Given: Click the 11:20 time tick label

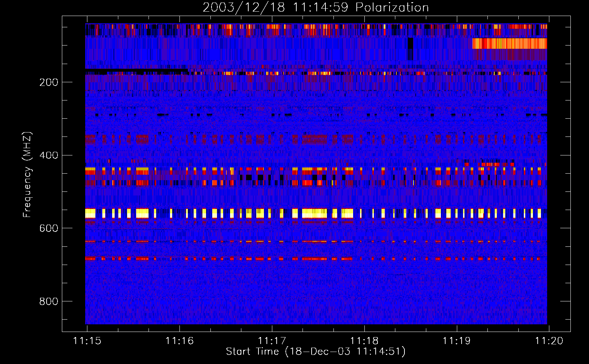Looking at the screenshot, I should [549, 341].
